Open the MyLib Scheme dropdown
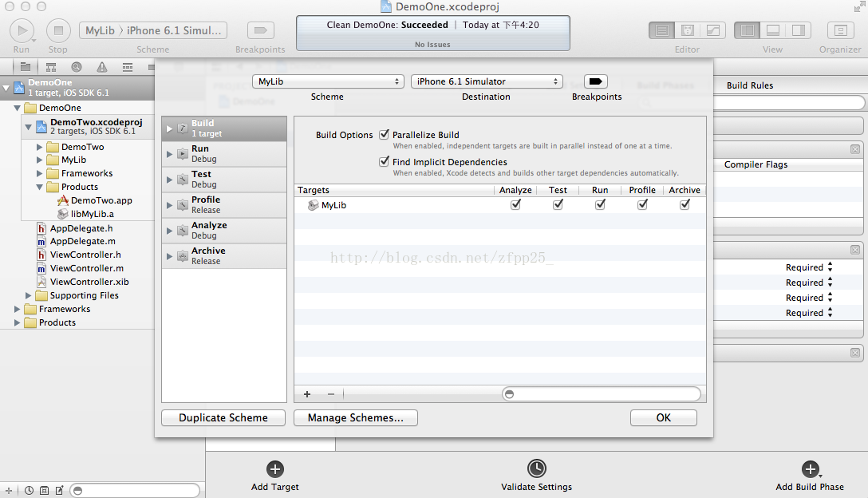868x498 pixels. (x=328, y=81)
